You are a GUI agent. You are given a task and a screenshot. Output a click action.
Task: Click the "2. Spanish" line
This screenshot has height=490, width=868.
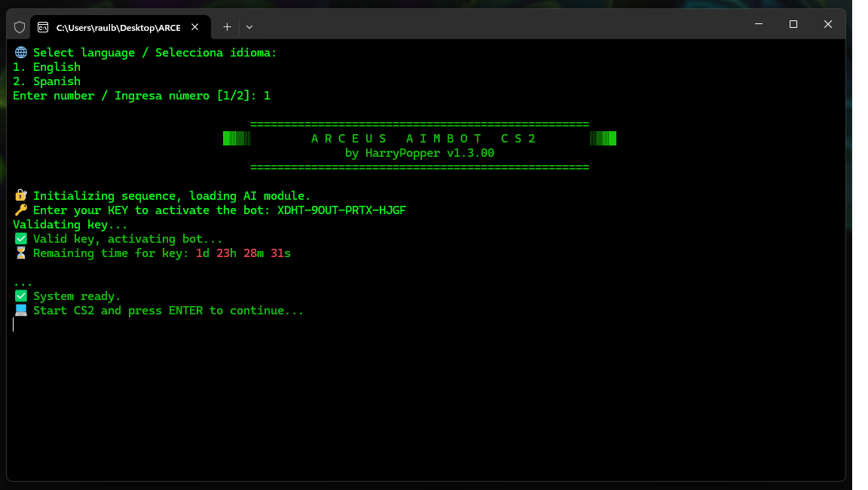click(47, 81)
